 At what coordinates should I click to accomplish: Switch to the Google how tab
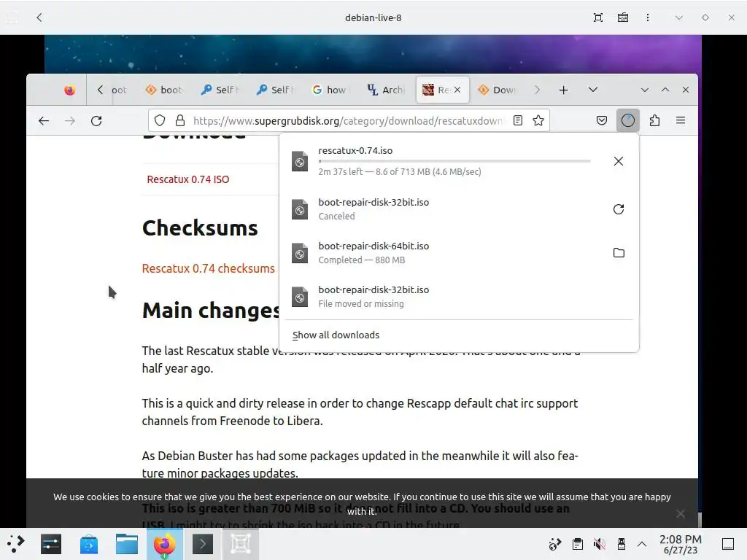coord(330,90)
